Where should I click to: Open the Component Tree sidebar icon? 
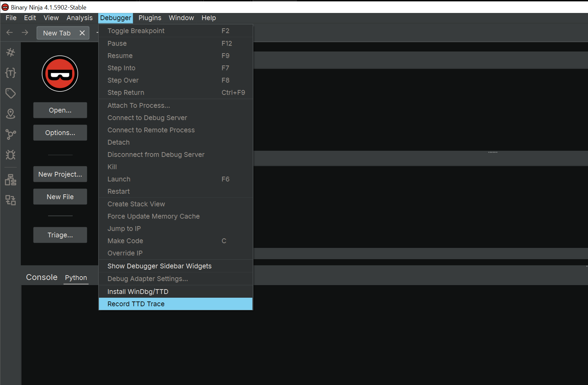point(11,180)
